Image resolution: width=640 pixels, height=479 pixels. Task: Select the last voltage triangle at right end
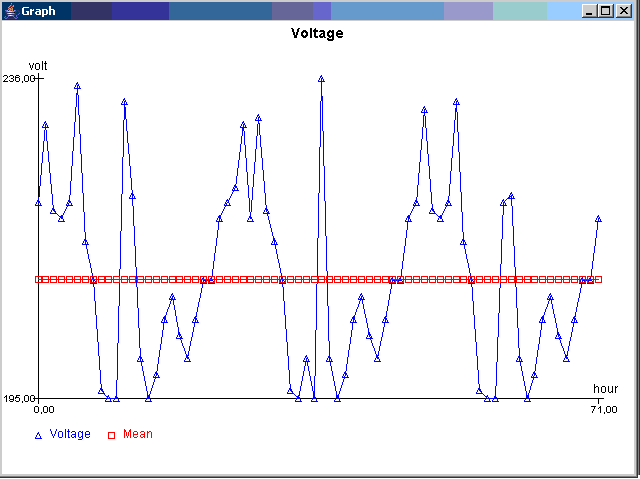tap(598, 218)
